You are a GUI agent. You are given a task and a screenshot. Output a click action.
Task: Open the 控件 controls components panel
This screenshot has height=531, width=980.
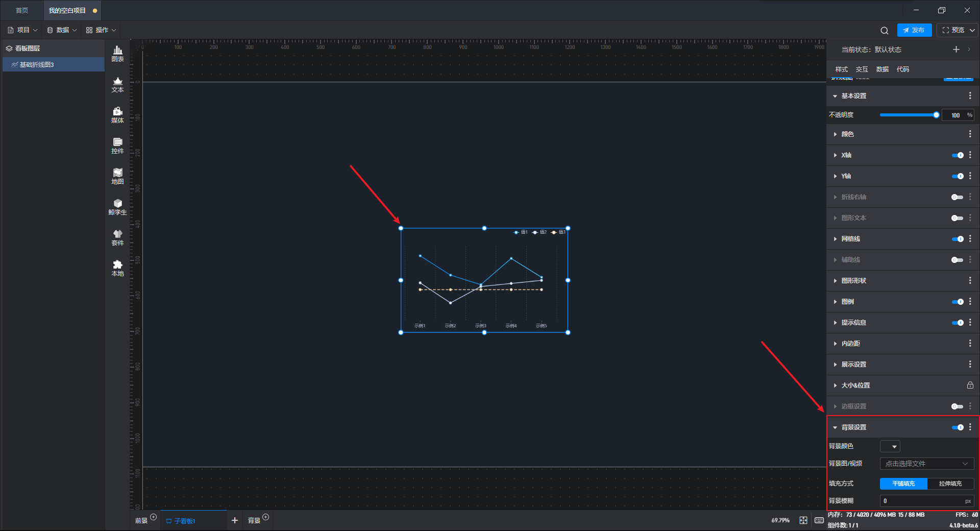pyautogui.click(x=117, y=146)
